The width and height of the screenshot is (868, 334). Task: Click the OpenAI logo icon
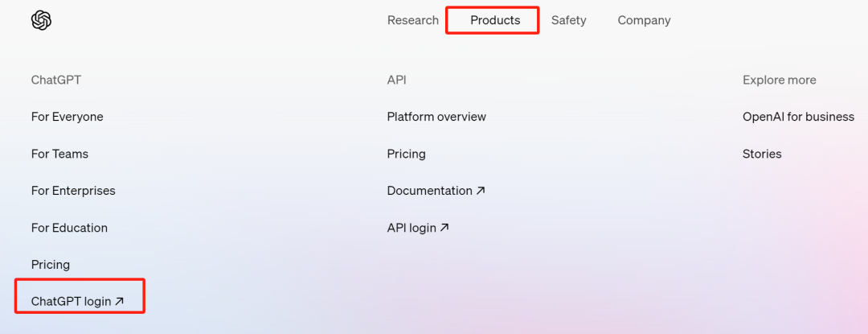click(x=41, y=20)
